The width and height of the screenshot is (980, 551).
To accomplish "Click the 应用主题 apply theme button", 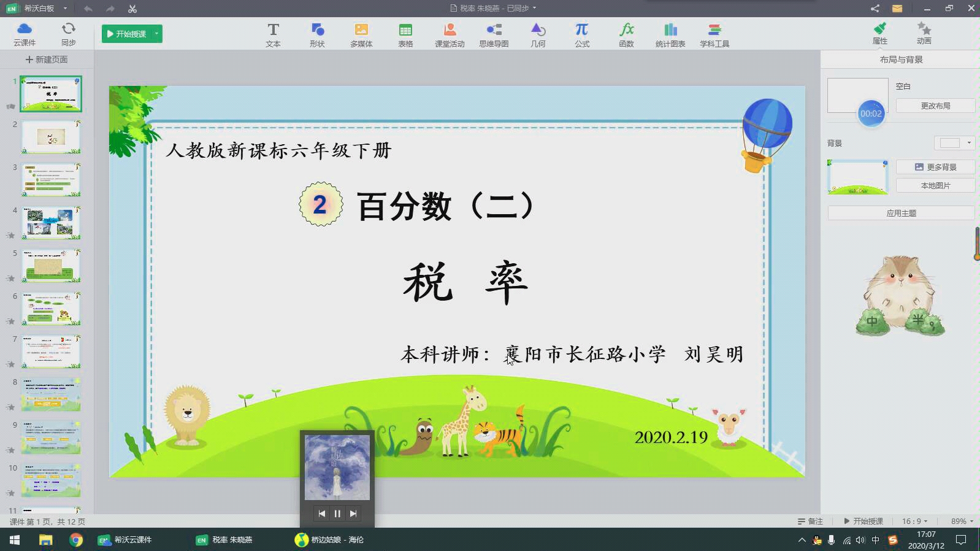I will (x=901, y=213).
